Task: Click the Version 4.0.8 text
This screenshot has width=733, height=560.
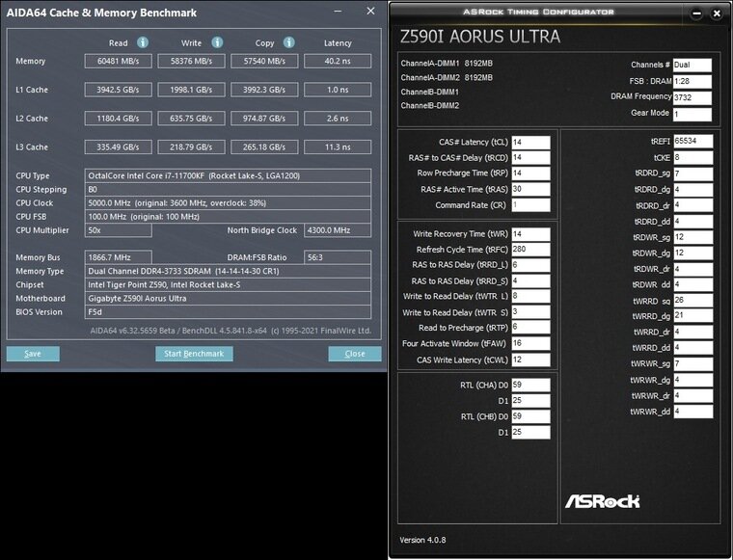Action: click(422, 540)
